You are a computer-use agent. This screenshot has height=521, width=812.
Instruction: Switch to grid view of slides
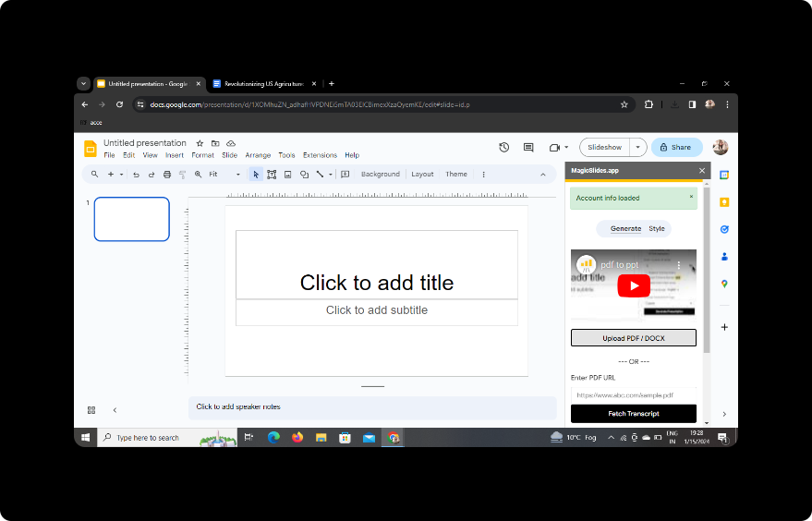[91, 410]
